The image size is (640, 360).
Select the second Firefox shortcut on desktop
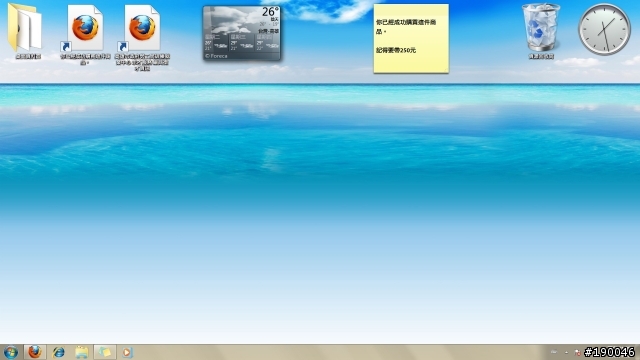[x=142, y=37]
